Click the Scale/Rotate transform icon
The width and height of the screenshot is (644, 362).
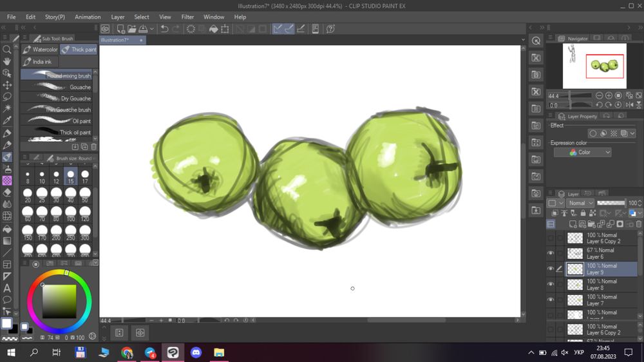[x=225, y=29]
